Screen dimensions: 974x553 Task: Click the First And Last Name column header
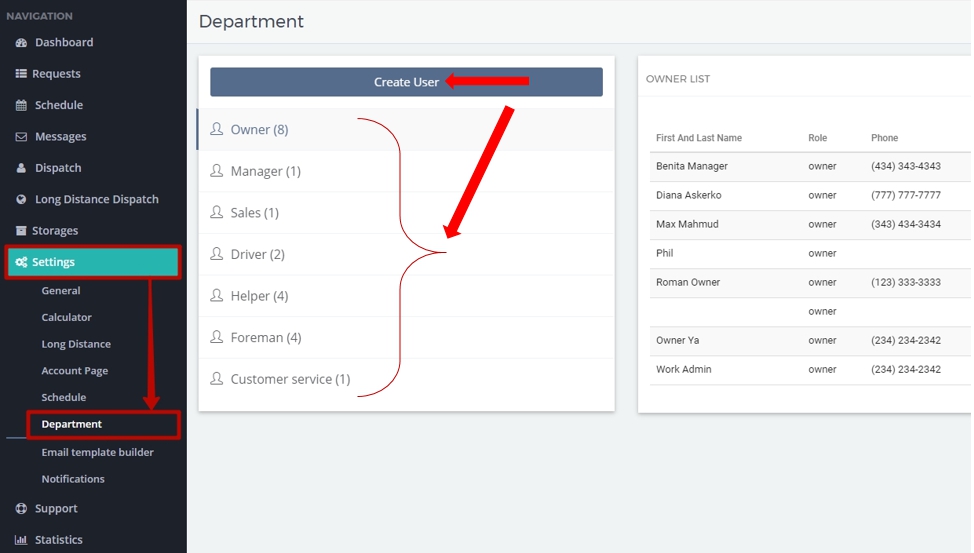pyautogui.click(x=699, y=138)
